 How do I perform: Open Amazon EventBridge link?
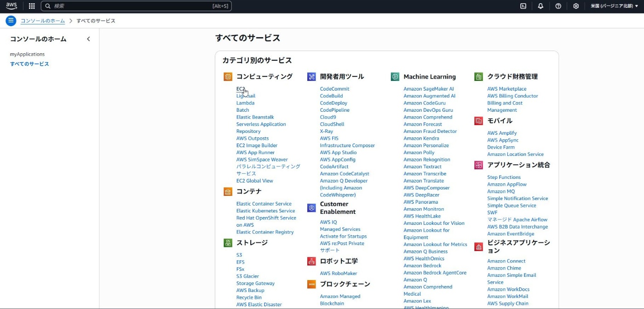click(x=511, y=234)
